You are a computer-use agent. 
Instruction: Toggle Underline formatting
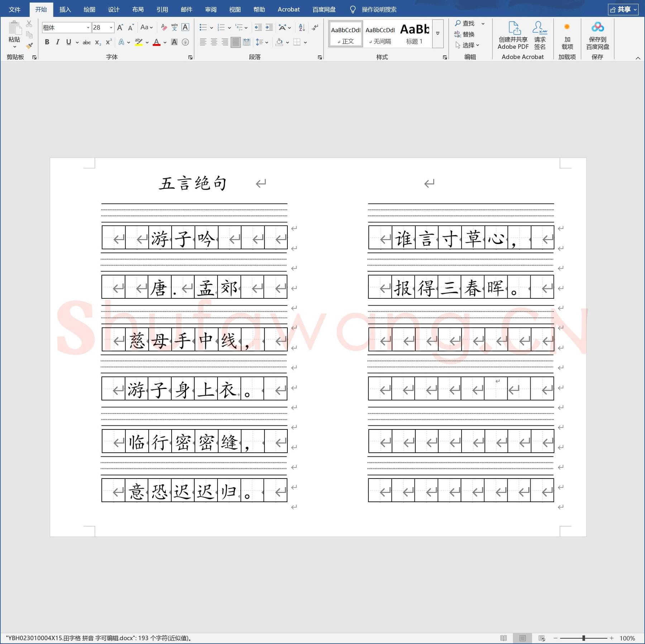[68, 42]
